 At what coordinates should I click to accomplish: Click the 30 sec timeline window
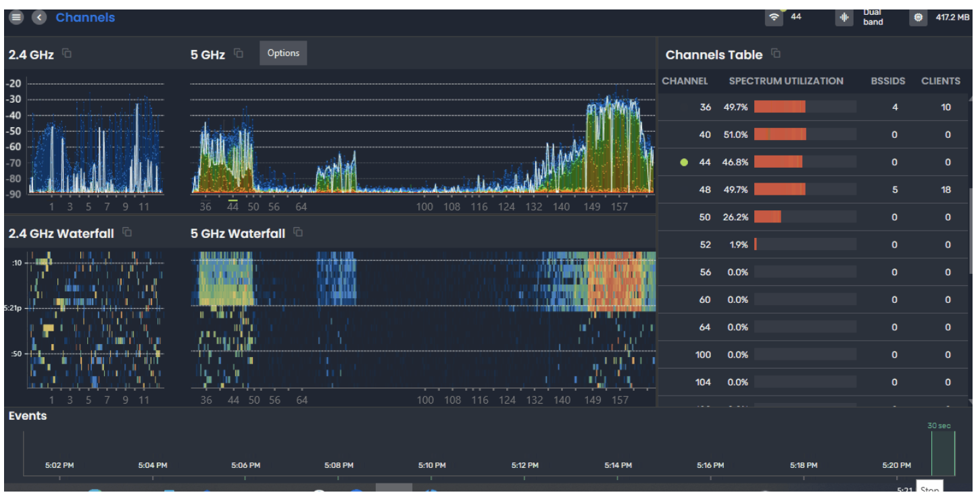(943, 453)
